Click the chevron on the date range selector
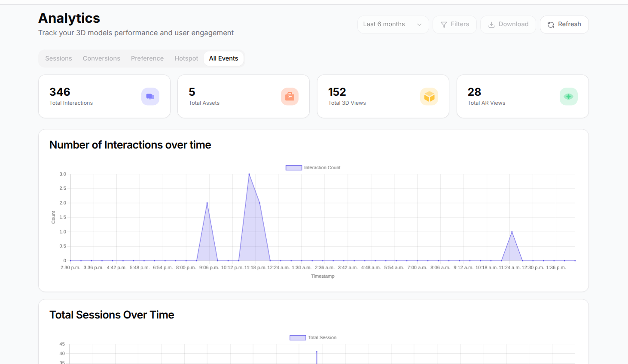Viewport: 628px width, 364px height. 419,24
